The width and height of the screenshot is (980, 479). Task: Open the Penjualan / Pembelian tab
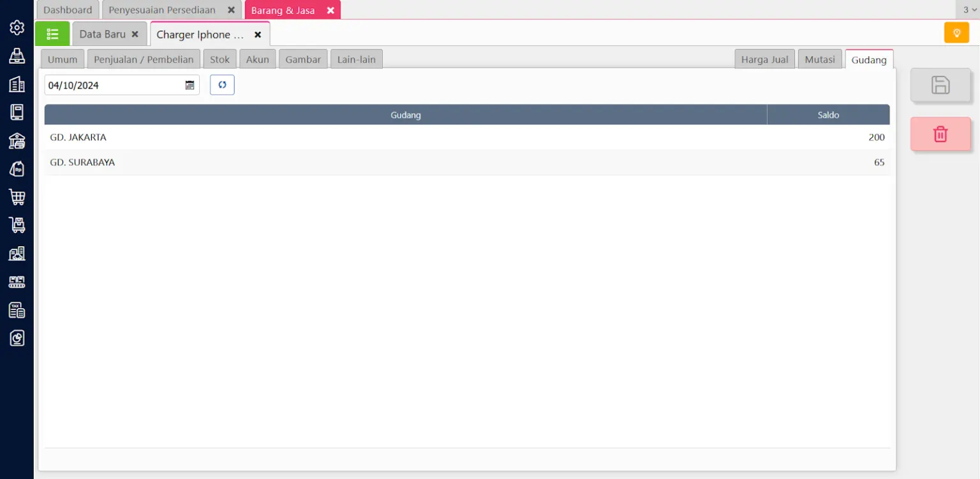[x=144, y=59]
